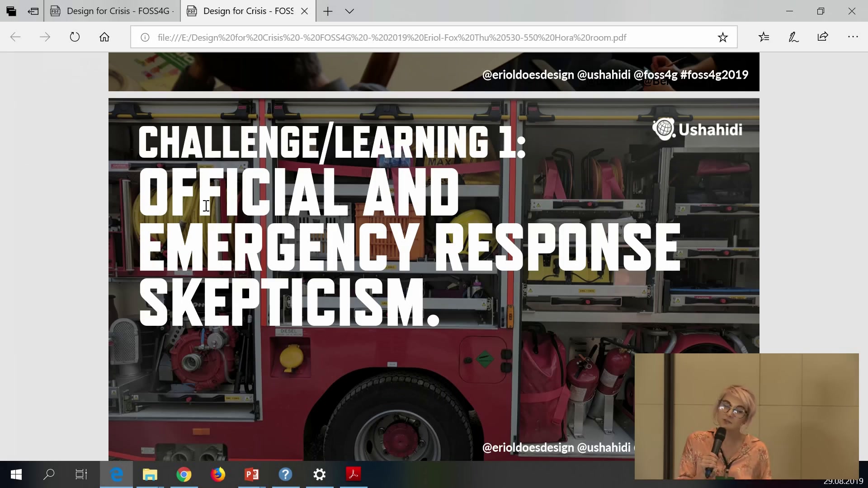Minimize the Edge window
Viewport: 868px width, 488px height.
coord(790,11)
